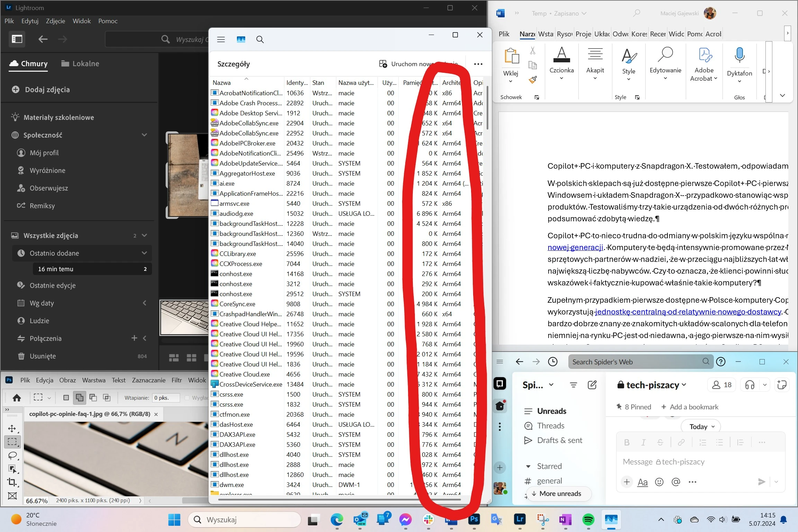Viewport: 798px width, 532px height.
Task: Open the Wklej paste dropdown arrow in Word
Action: (511, 81)
